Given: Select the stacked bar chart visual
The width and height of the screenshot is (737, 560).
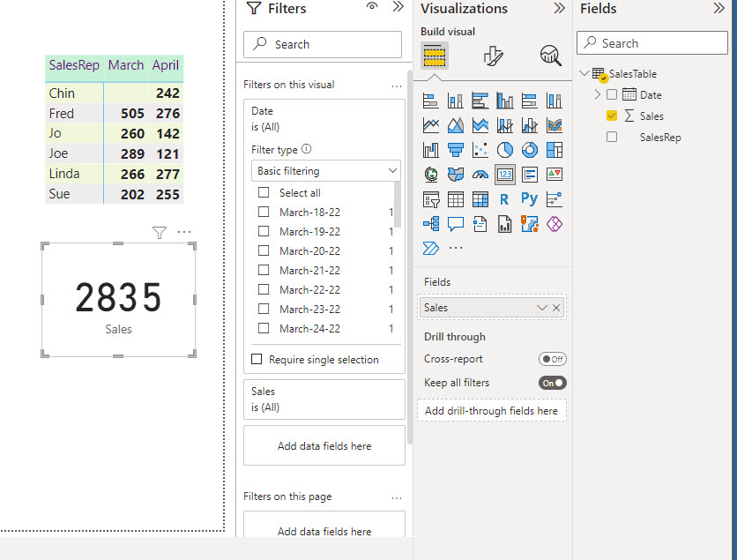Looking at the screenshot, I should [x=430, y=101].
